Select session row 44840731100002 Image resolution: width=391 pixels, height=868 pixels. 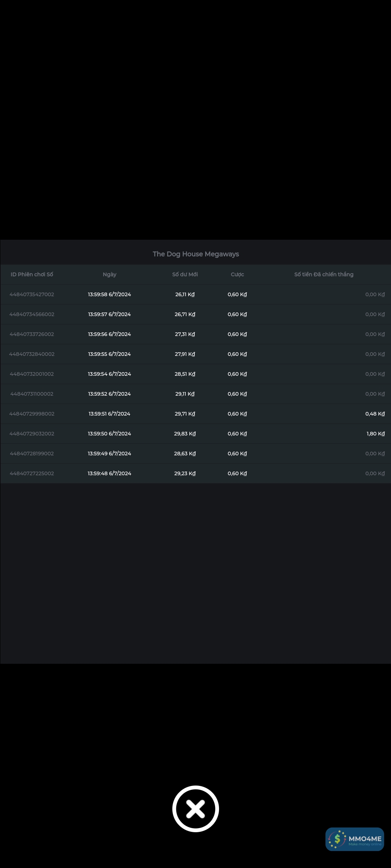click(32, 394)
